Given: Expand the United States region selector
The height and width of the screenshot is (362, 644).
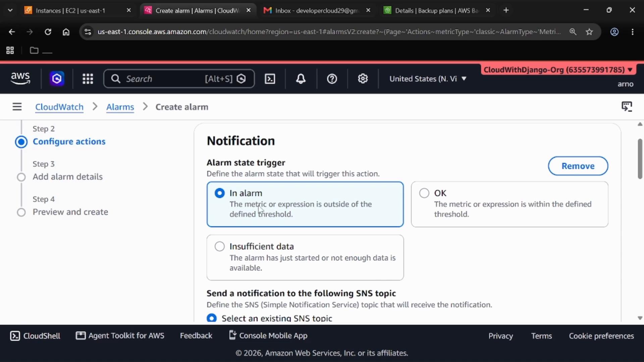Looking at the screenshot, I should tap(428, 79).
